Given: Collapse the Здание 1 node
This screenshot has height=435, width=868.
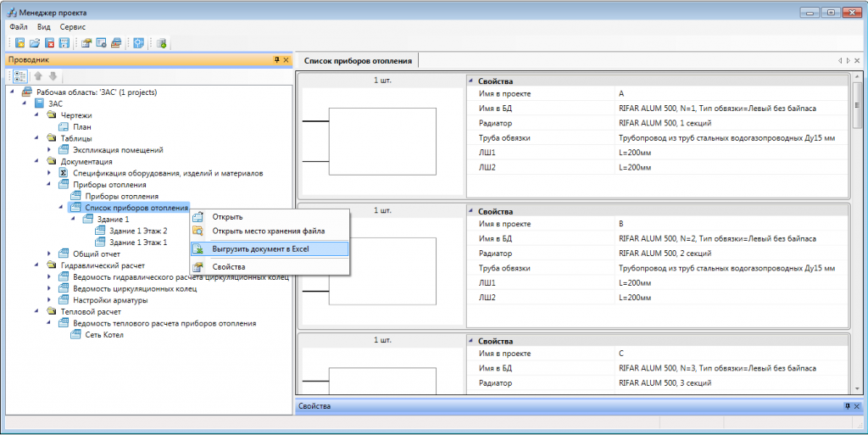Looking at the screenshot, I should (x=73, y=219).
